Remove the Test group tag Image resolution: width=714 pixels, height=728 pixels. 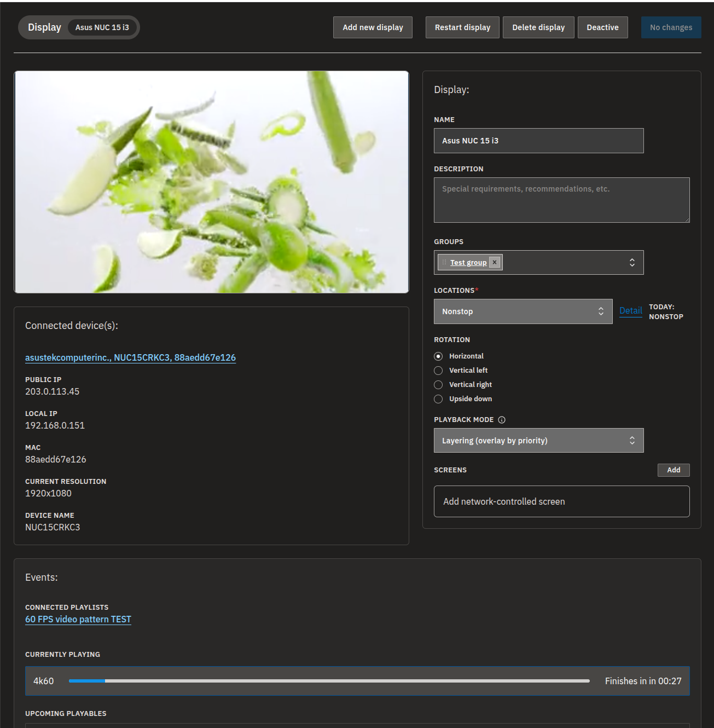coord(495,262)
